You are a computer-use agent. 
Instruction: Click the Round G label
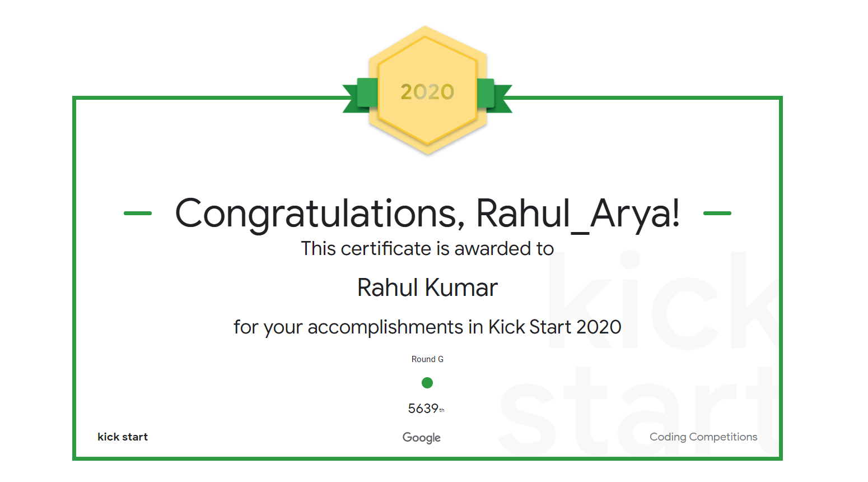427,359
